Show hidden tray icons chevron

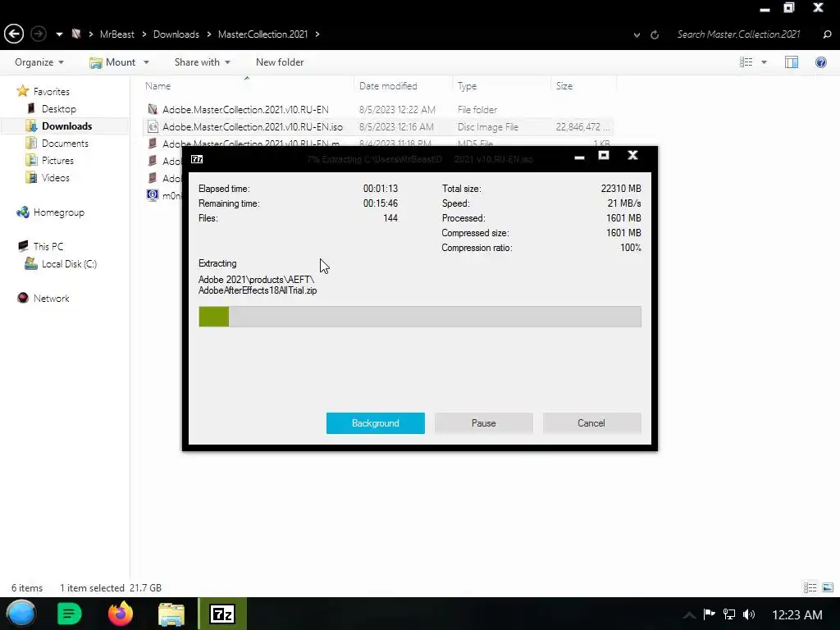pos(689,615)
